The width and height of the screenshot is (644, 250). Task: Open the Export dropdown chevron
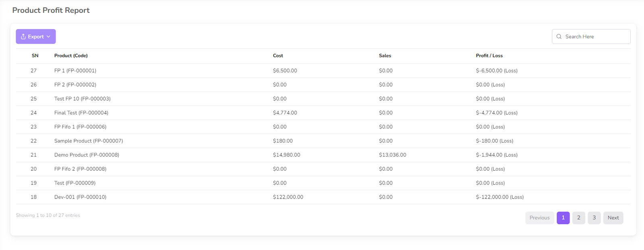pyautogui.click(x=49, y=37)
